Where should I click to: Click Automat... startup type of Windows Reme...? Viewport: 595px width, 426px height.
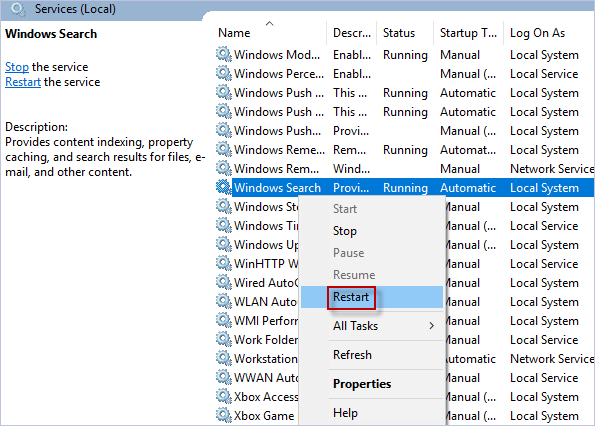pyautogui.click(x=468, y=150)
